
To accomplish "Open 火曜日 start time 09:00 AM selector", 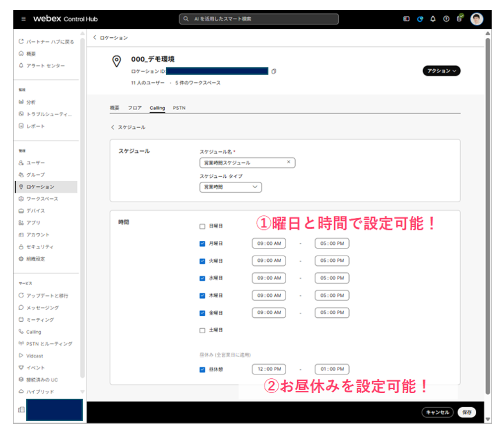I will coord(269,261).
